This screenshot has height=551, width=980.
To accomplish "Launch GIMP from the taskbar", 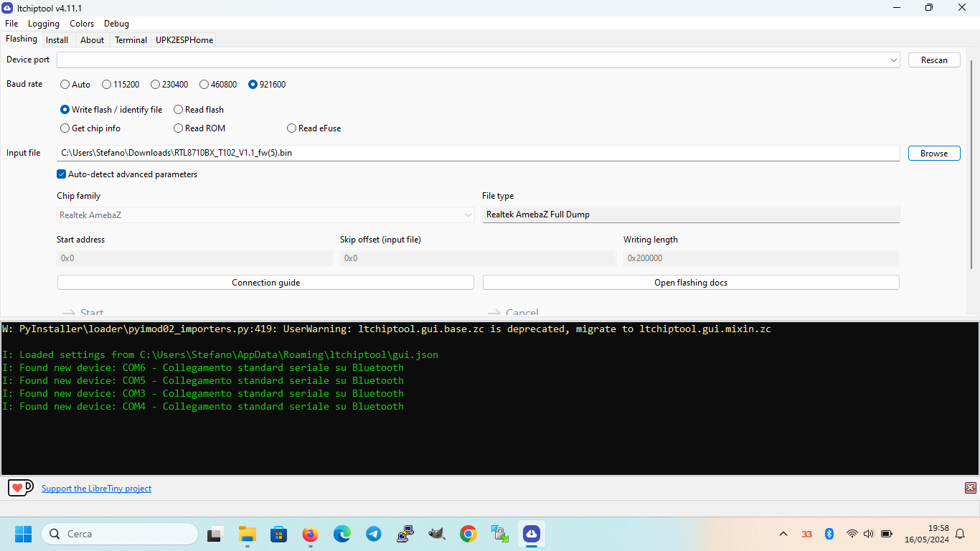I will [x=436, y=534].
